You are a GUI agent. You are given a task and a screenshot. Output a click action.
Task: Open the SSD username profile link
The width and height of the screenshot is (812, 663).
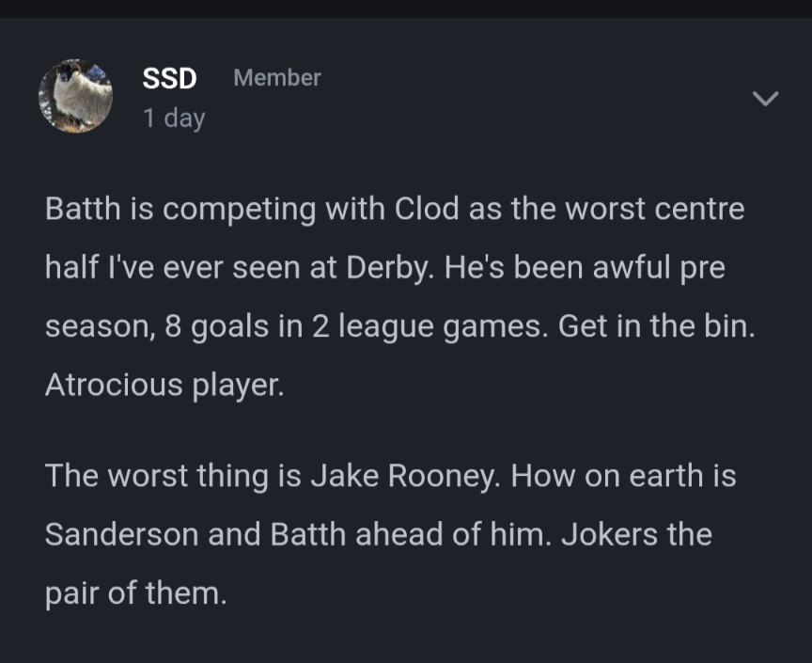(x=169, y=78)
